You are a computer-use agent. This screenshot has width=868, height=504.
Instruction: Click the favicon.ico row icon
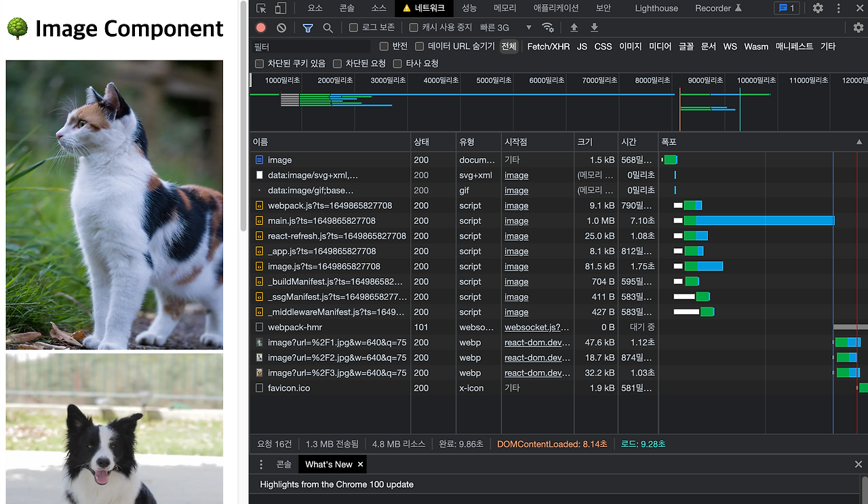(259, 388)
